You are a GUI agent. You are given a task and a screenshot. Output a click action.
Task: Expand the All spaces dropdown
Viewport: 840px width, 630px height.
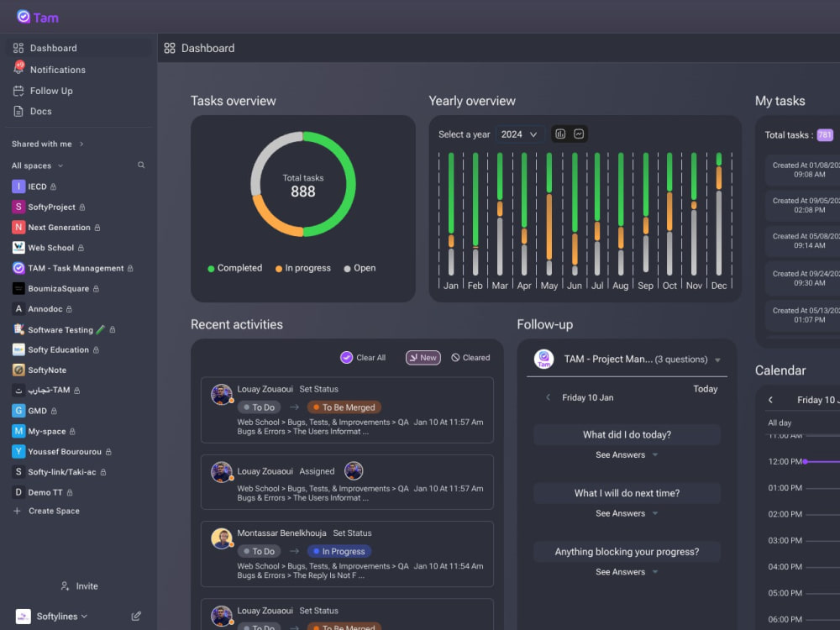[x=38, y=165]
